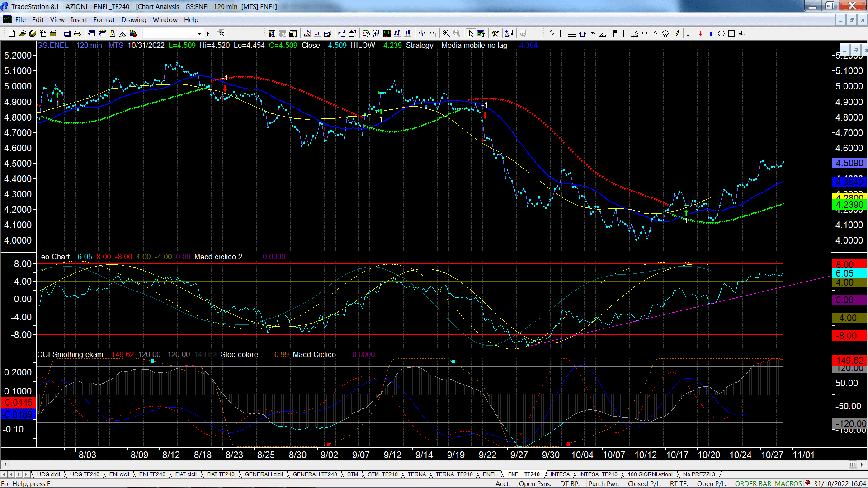Click the black candlestick chart icon

coord(387,33)
